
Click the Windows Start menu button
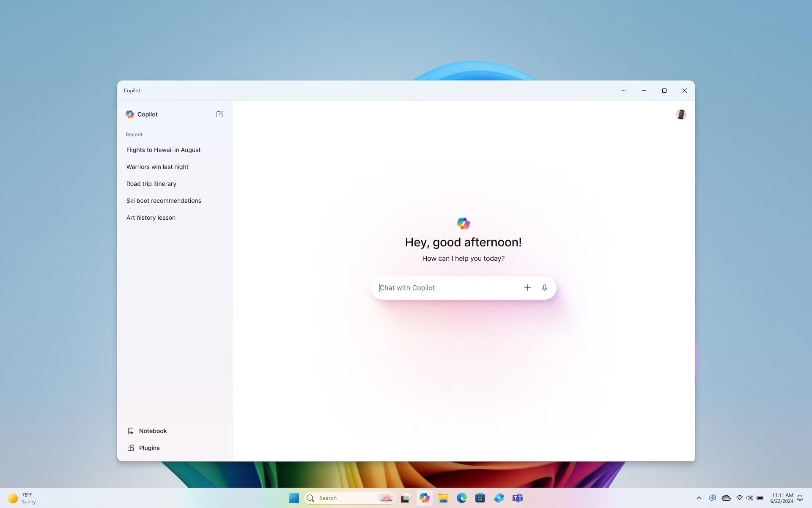tap(294, 498)
